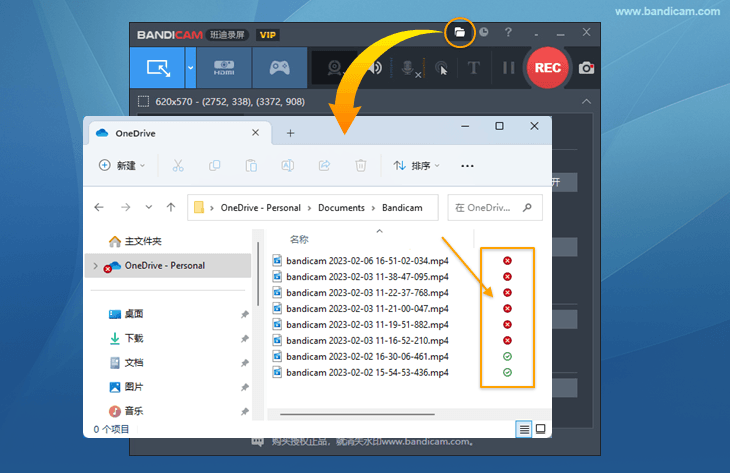Image resolution: width=730 pixels, height=473 pixels.
Task: Select bandicam 2023-02-03 11-16-52-210.mp4
Action: tap(360, 340)
